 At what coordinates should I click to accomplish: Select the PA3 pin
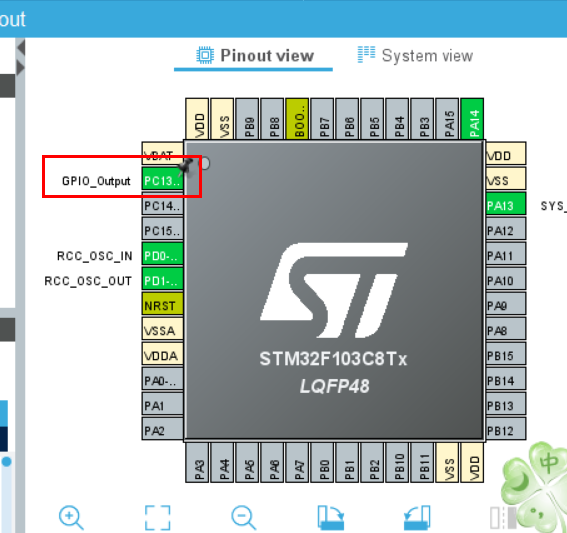pos(197,462)
